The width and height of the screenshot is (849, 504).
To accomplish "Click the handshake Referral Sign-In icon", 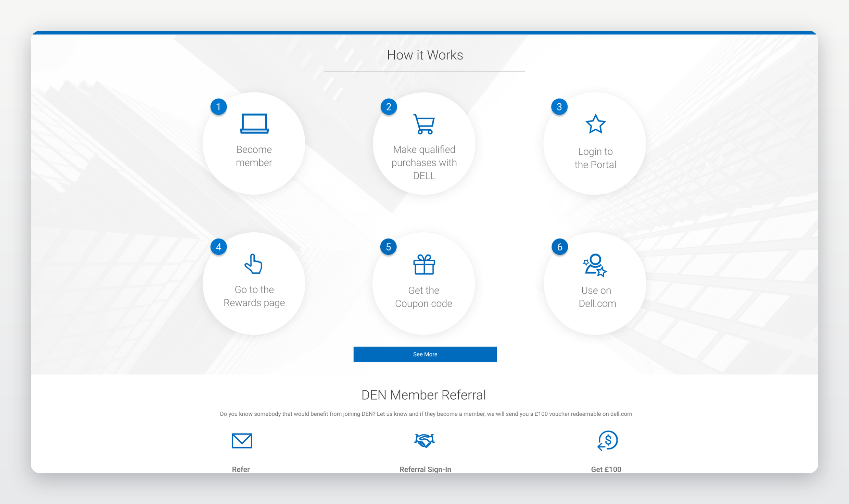I will coord(424,441).
